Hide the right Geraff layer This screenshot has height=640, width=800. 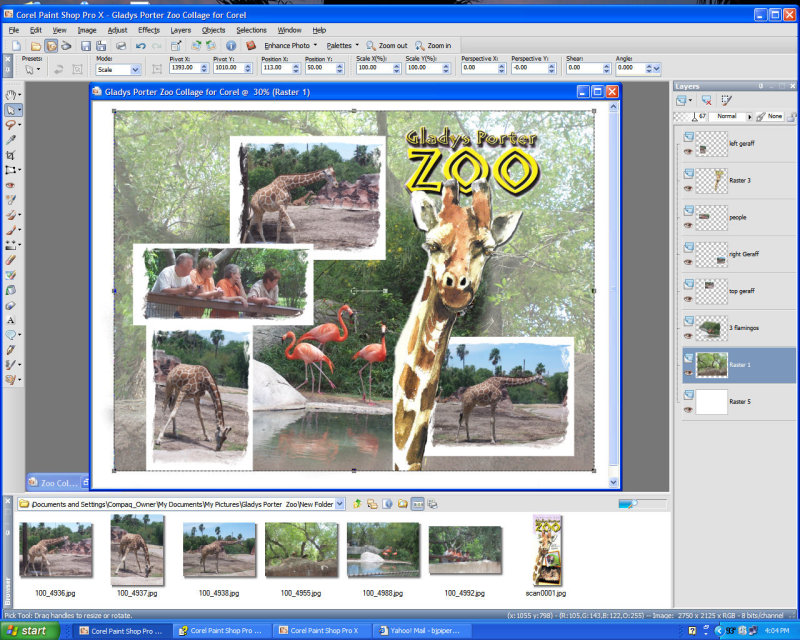(x=688, y=262)
